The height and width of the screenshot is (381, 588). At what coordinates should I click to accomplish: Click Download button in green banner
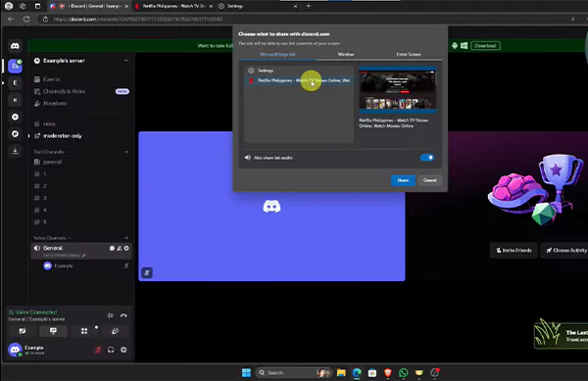coord(485,46)
